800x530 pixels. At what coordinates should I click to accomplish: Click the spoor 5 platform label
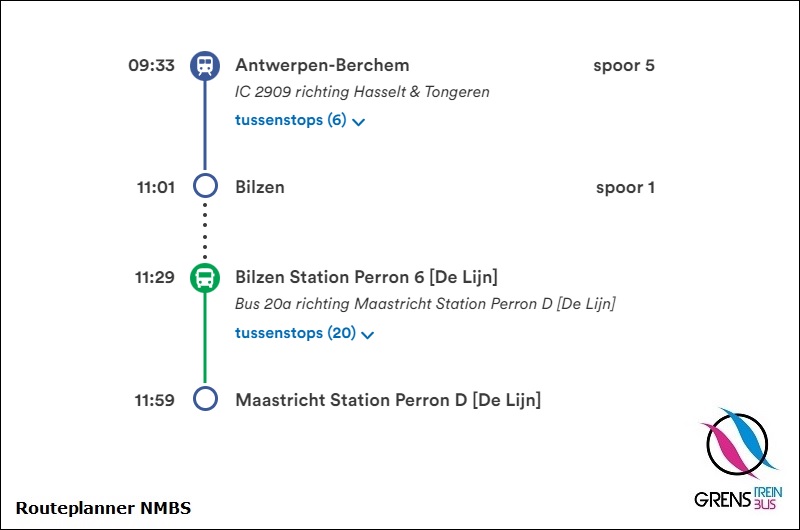pos(623,66)
